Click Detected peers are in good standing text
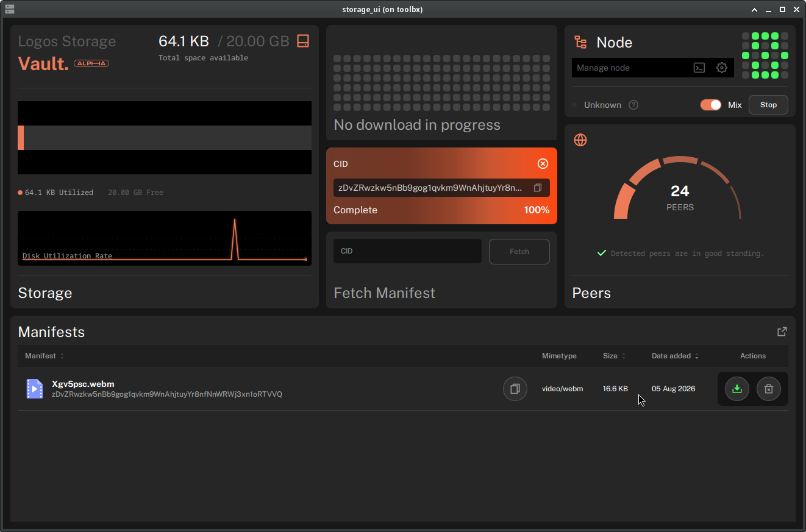Viewport: 806px width, 532px height. tap(687, 254)
